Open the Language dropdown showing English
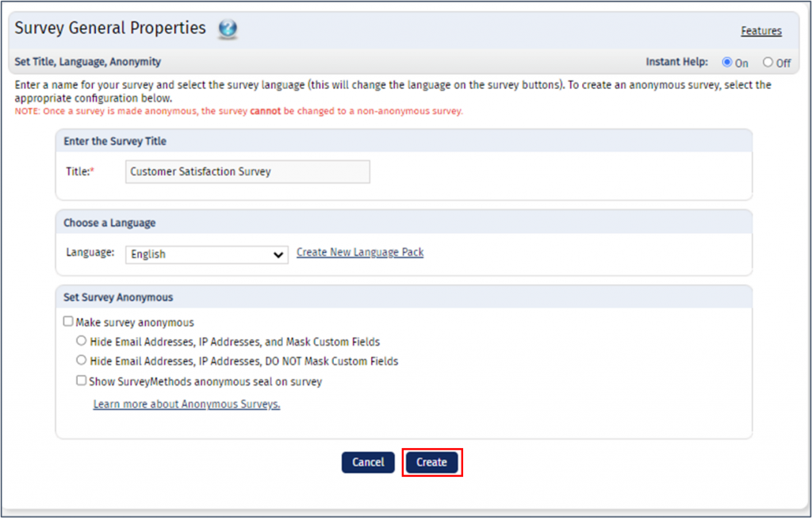 pos(207,255)
